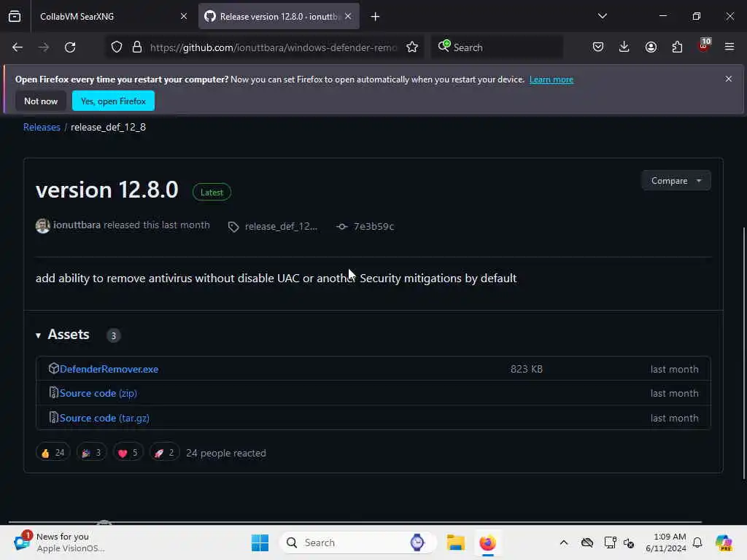Click file icon for Source code (tar.gz)
The image size is (747, 560).
53,418
